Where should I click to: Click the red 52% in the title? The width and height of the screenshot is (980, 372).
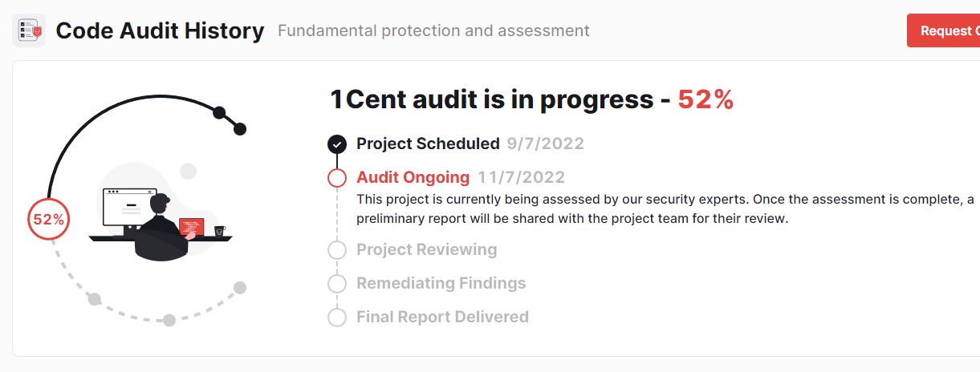[706, 99]
